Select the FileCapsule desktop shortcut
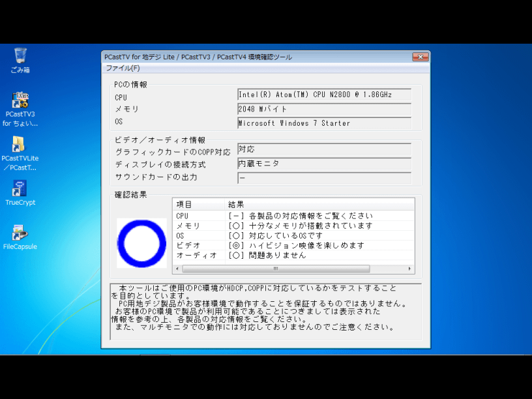The image size is (532, 399). click(20, 237)
